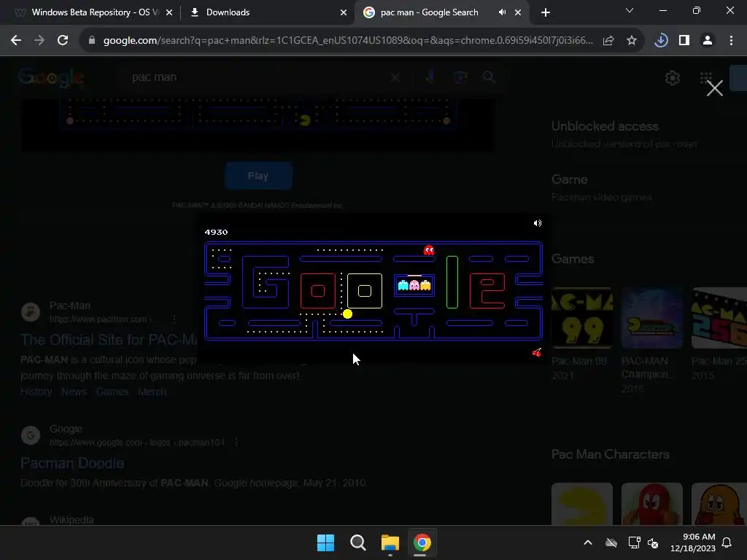View site information lock icon
This screenshot has width=747, height=560.
[x=92, y=41]
